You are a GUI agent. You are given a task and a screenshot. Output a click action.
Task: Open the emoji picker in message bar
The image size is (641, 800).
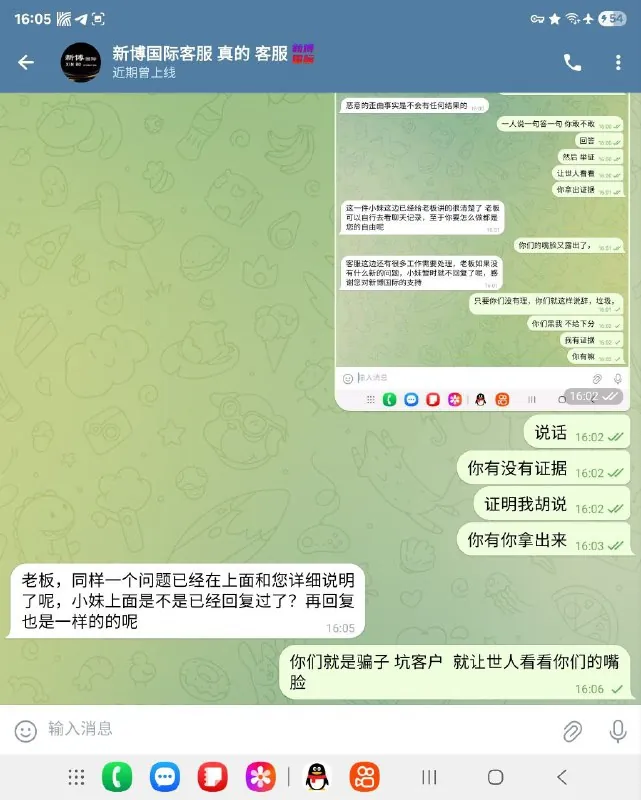[x=26, y=731]
